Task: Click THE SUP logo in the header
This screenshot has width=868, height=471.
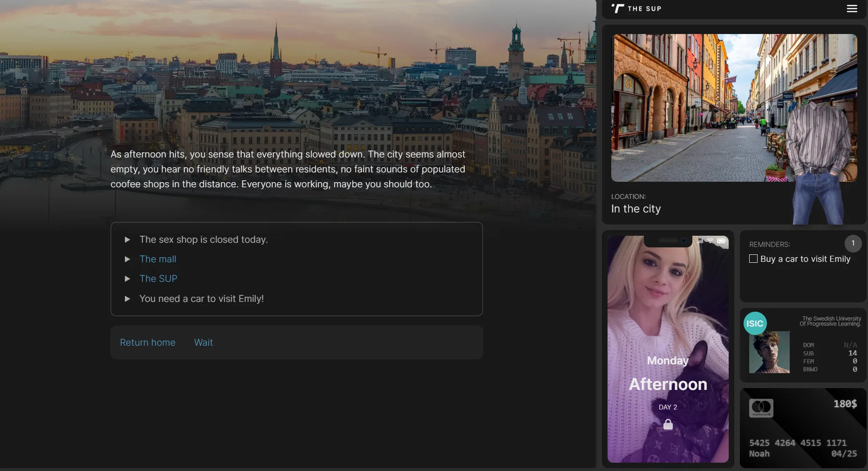Action: 636,9
